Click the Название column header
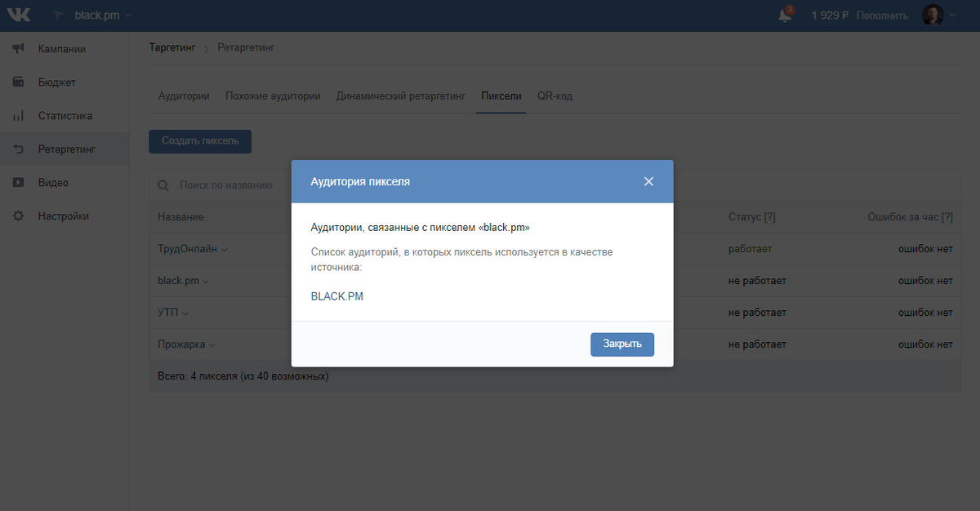Image resolution: width=980 pixels, height=511 pixels. click(180, 217)
